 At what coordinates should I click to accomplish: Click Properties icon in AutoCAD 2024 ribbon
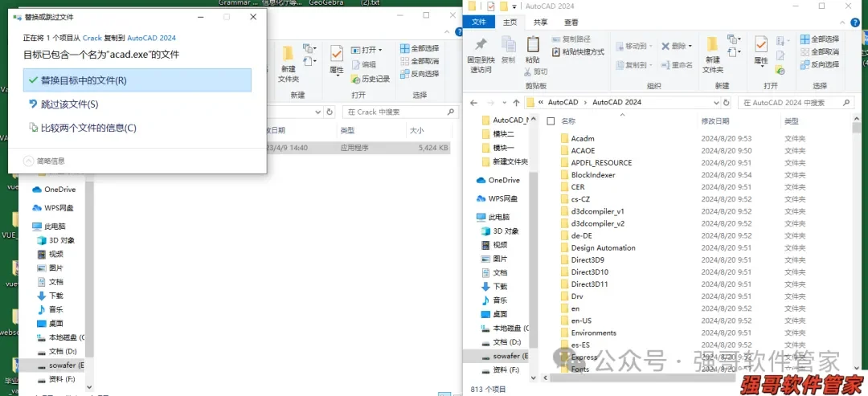tap(761, 45)
